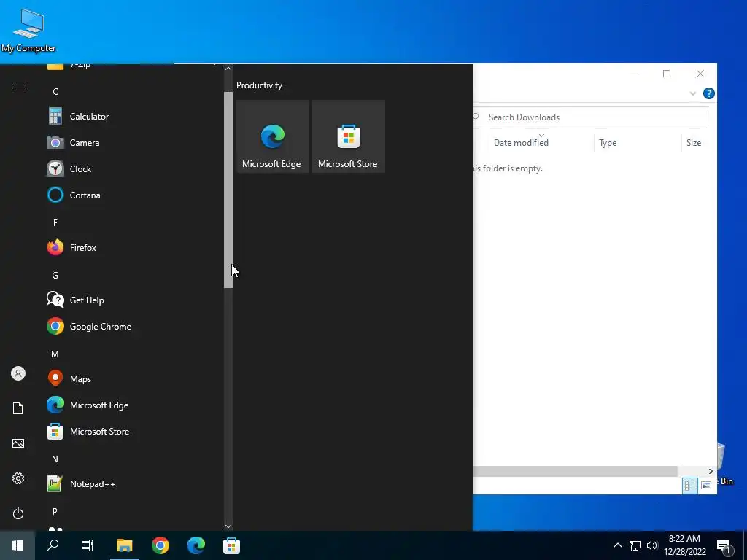Open Pictures from Start sidebar
Viewport: 747px width, 560px height.
[x=18, y=443]
